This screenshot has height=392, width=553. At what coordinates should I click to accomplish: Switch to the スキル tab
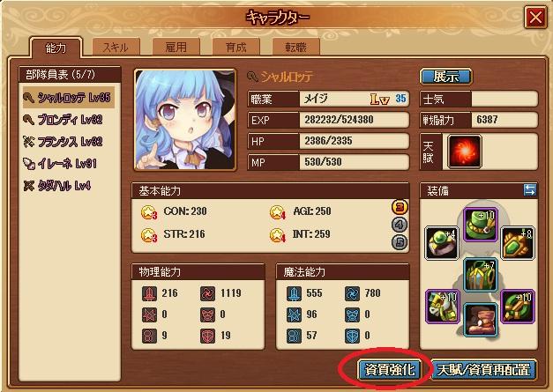116,47
